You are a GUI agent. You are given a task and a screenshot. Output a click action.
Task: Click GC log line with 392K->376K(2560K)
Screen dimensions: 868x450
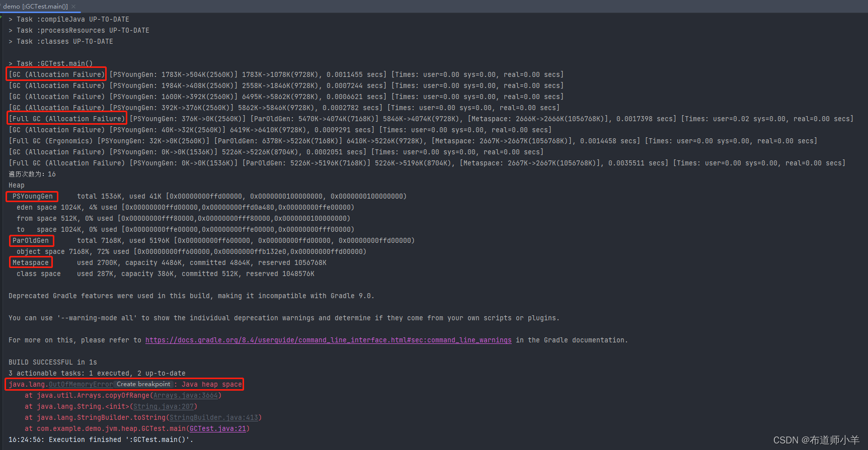284,108
